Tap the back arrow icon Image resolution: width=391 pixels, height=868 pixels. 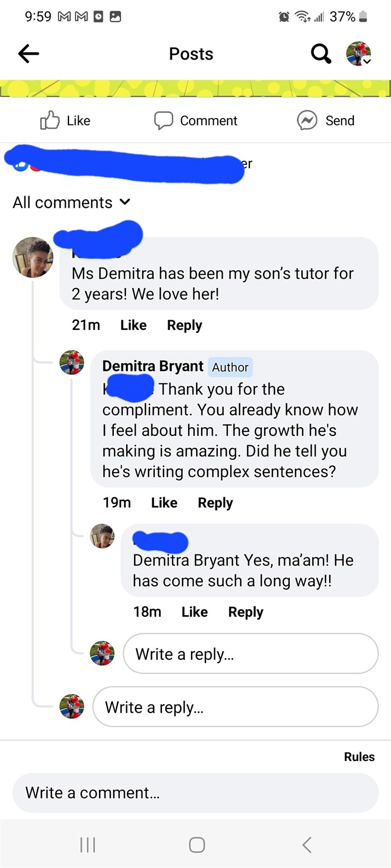[28, 54]
